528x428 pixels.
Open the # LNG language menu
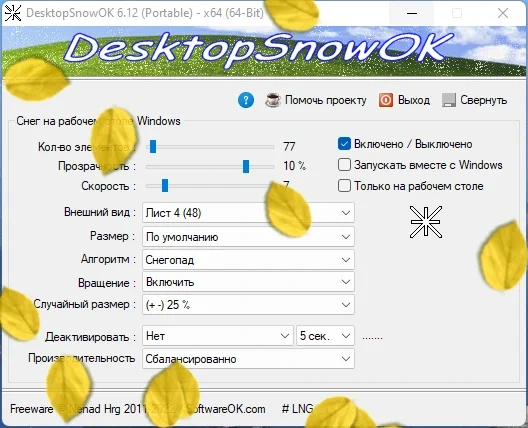pos(297,408)
